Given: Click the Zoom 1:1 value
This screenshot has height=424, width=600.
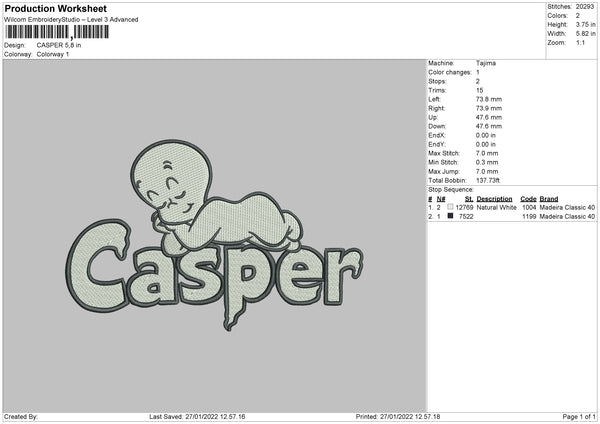Looking at the screenshot, I should pos(580,42).
